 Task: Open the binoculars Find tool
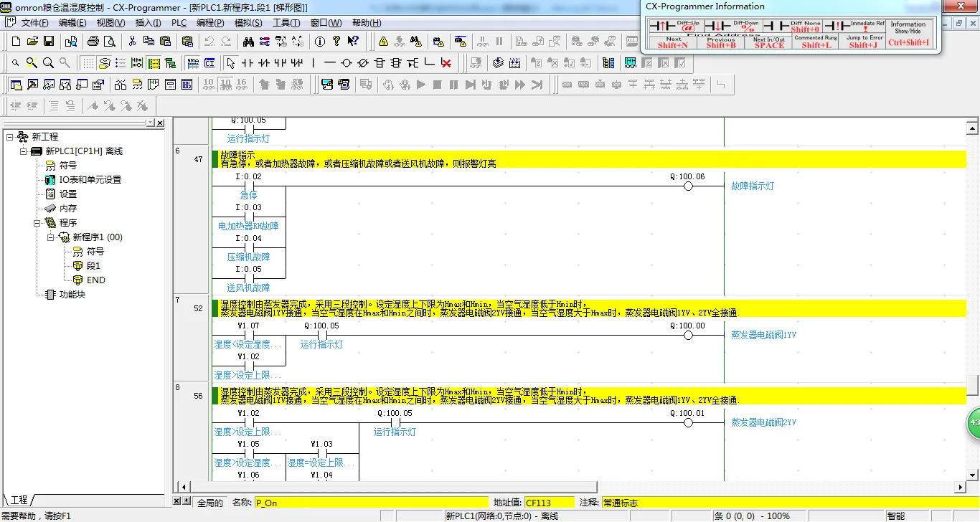[x=248, y=42]
